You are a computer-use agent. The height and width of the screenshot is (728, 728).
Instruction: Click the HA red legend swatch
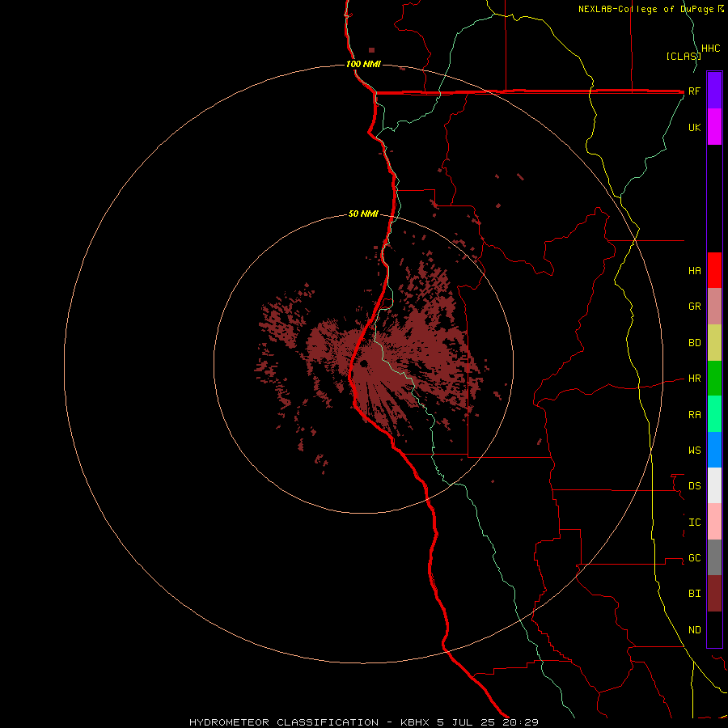pyautogui.click(x=714, y=270)
